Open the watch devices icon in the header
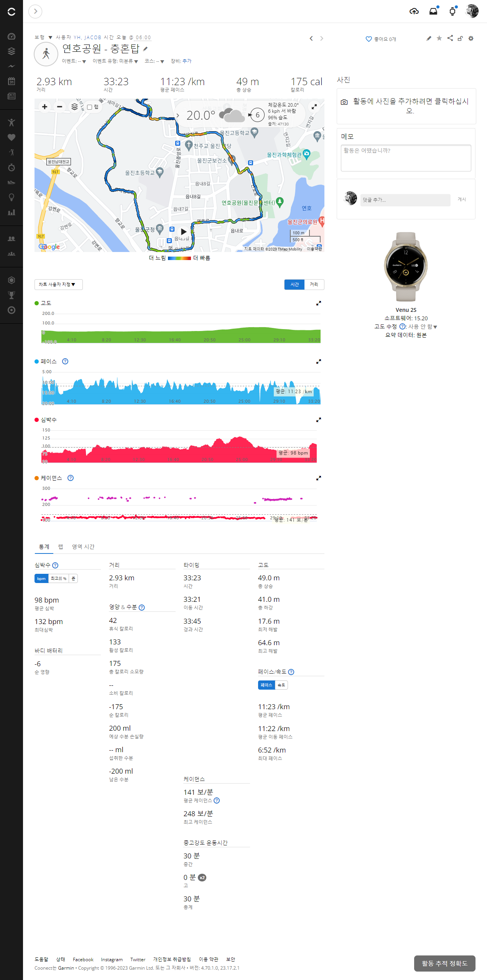487x980 pixels. (452, 12)
